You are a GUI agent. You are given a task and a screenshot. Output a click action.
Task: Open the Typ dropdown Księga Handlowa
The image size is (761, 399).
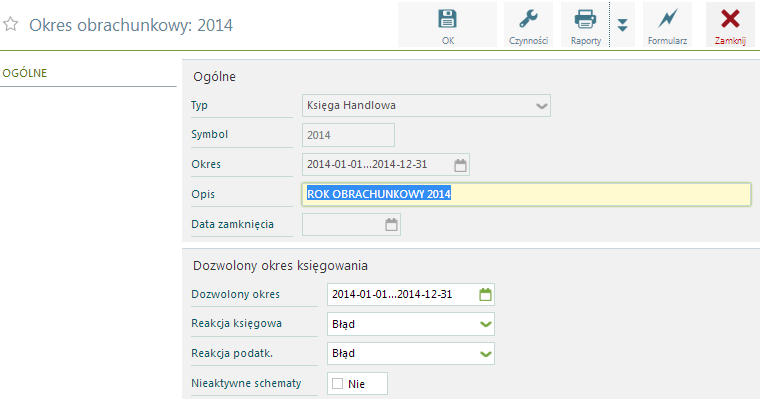click(x=426, y=106)
